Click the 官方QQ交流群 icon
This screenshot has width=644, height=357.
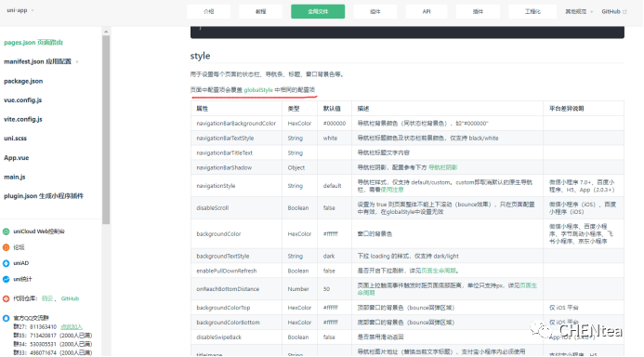pos(7,318)
